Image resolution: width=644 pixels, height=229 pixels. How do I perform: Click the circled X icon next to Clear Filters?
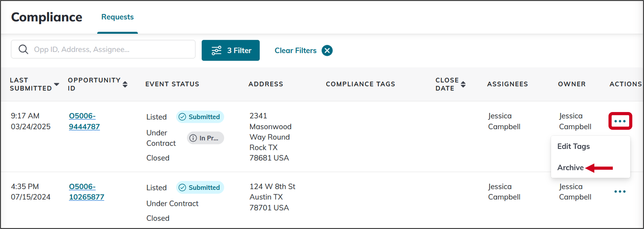[x=328, y=51]
